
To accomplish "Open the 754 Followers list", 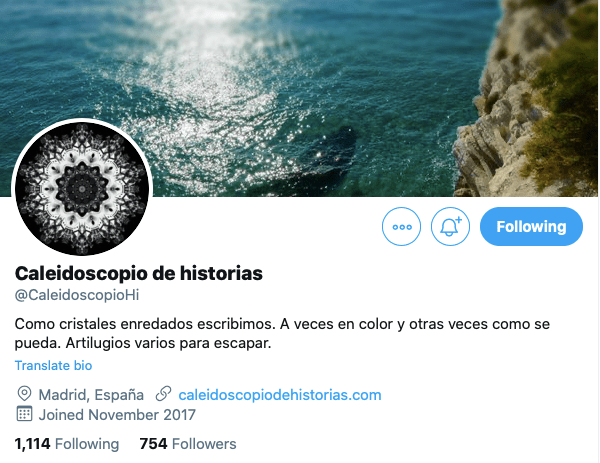I will (188, 444).
